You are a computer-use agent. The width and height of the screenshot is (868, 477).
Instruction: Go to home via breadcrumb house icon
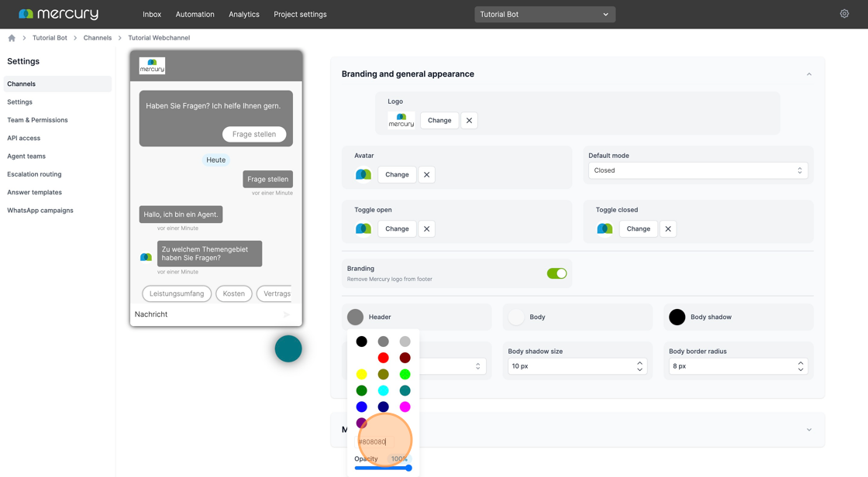point(12,38)
